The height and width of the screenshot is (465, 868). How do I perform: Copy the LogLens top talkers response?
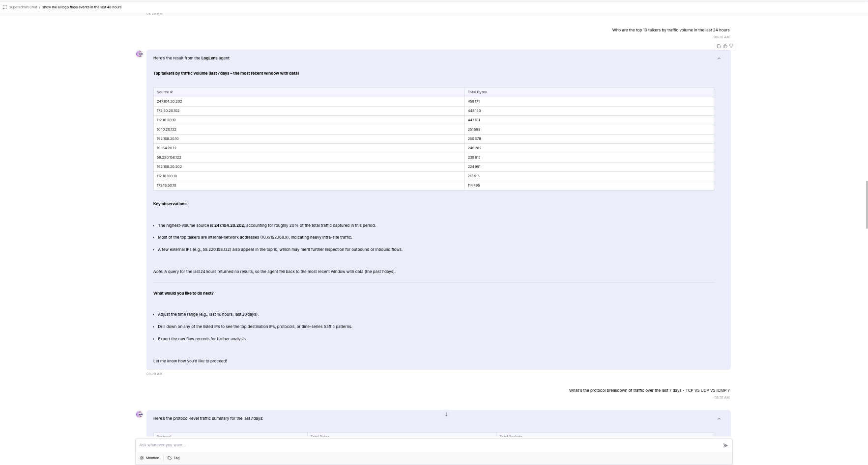click(718, 46)
